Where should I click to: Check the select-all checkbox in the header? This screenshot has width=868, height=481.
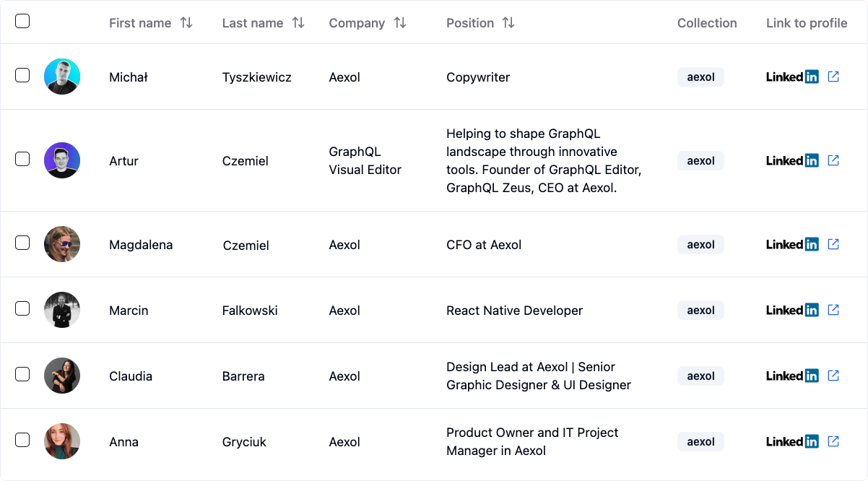click(22, 22)
